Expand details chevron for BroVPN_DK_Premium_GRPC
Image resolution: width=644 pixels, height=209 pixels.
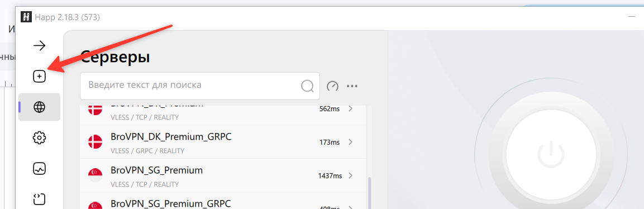pyautogui.click(x=350, y=142)
